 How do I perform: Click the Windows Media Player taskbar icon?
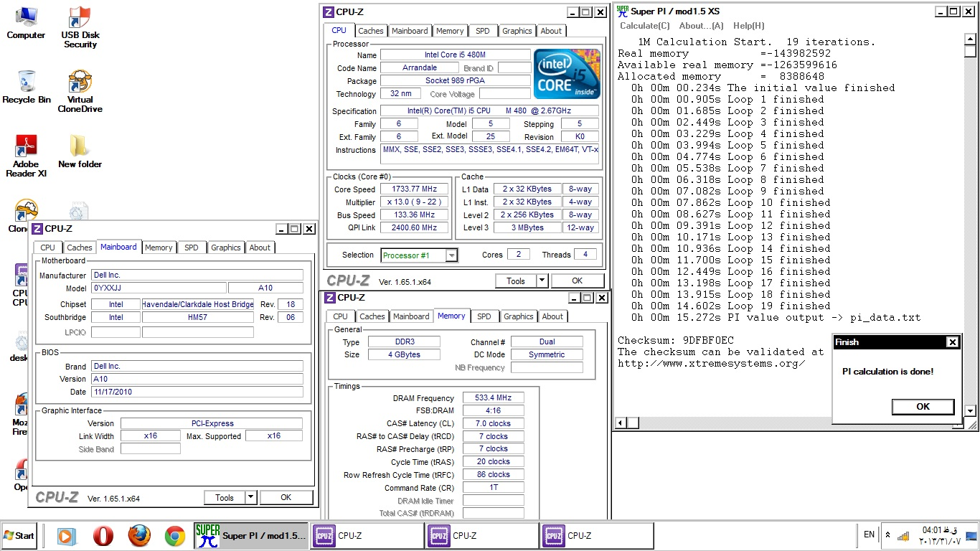[65, 536]
